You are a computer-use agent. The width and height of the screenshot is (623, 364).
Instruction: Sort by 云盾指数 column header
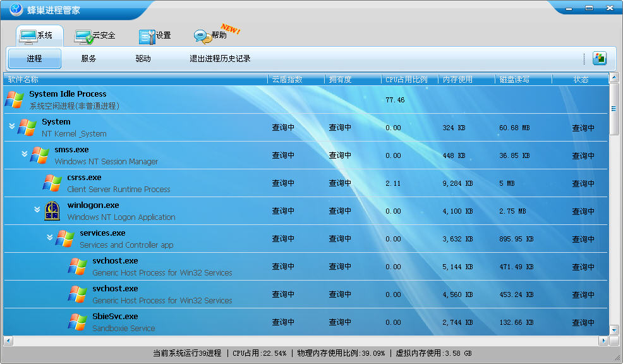[x=296, y=80]
